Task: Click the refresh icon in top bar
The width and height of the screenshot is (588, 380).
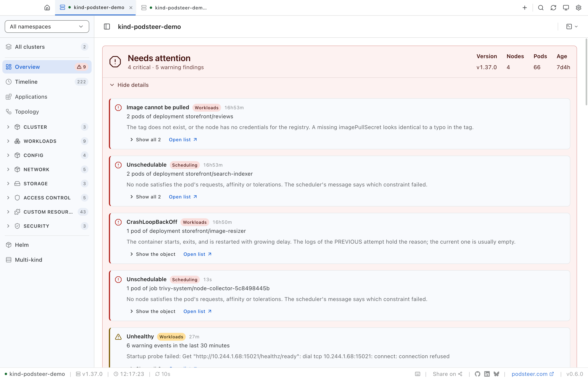Action: (553, 8)
